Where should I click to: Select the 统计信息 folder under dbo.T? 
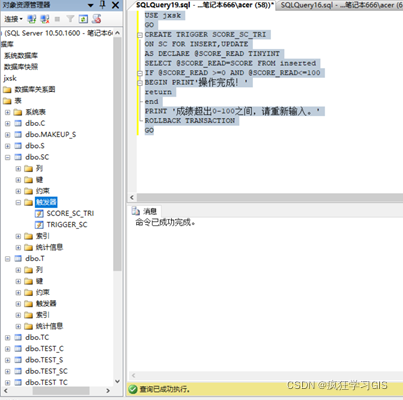tap(49, 326)
